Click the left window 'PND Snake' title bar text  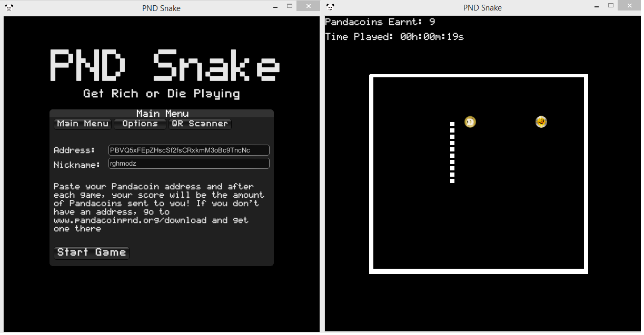[161, 8]
